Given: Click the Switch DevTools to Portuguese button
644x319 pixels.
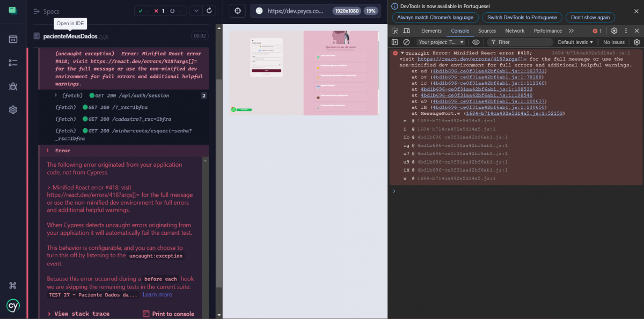Looking at the screenshot, I should click(x=522, y=17).
